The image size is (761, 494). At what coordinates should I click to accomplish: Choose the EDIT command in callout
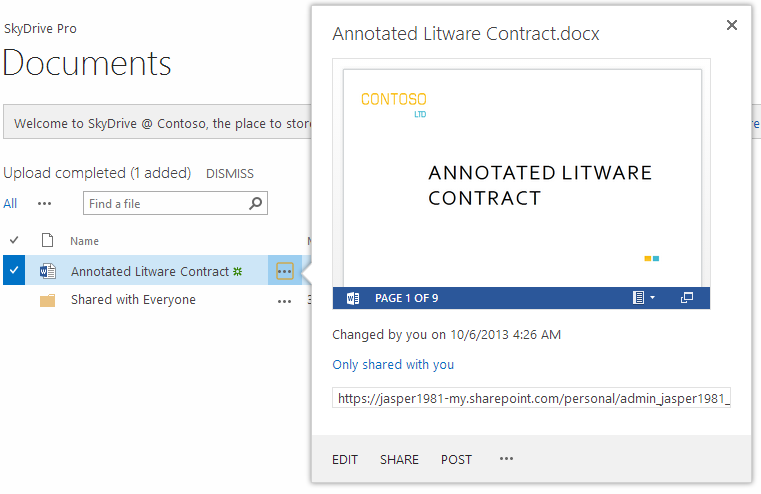(345, 460)
